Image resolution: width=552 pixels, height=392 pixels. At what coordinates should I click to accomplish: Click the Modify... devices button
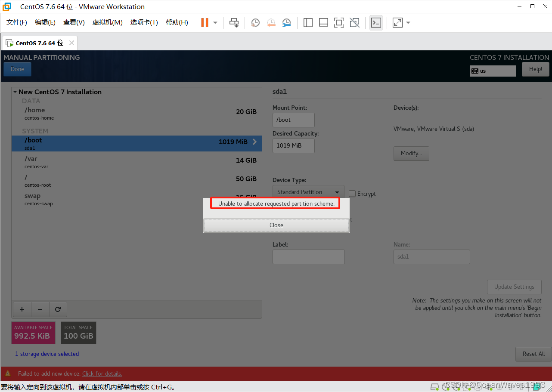[411, 154]
